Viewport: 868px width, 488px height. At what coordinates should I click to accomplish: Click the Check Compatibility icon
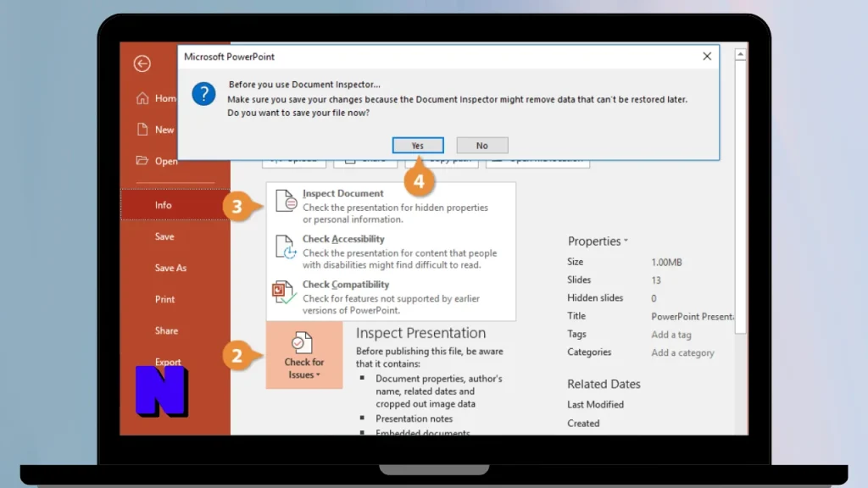pos(284,292)
